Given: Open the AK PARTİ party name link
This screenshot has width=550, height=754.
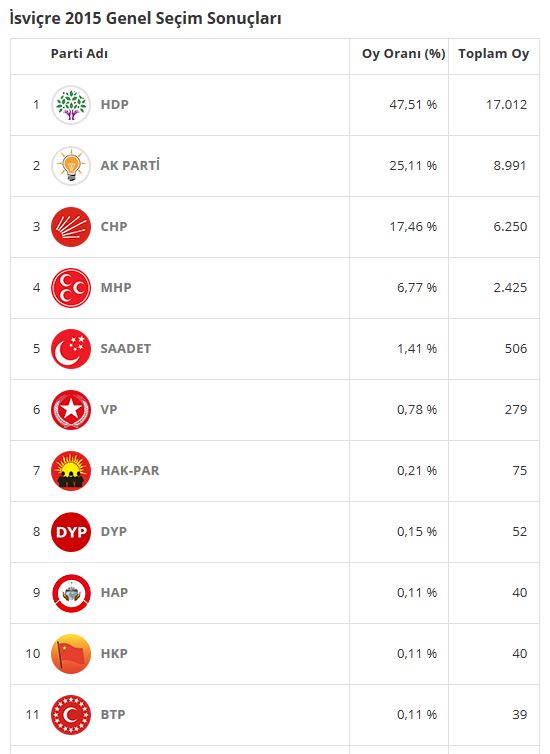Looking at the screenshot, I should (130, 165).
